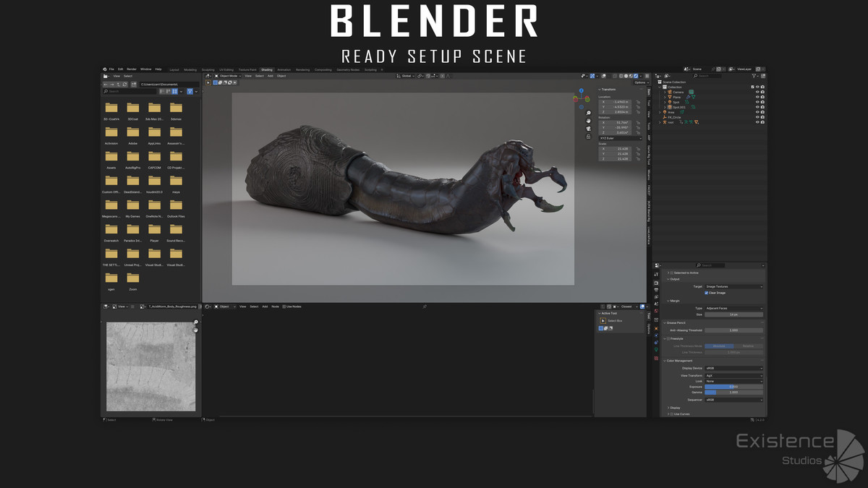Screen dimensions: 868x488
Task: Click the Exposure slider
Action: coord(733,387)
